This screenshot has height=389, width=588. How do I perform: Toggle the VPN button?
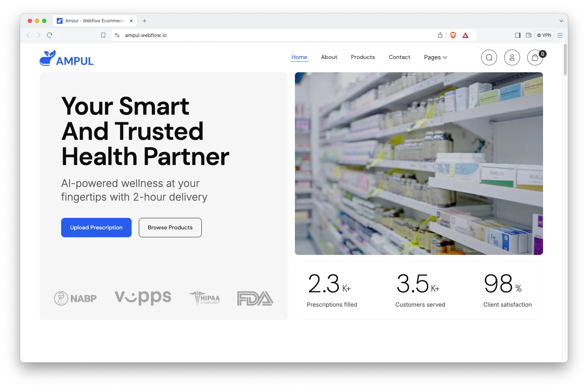544,35
